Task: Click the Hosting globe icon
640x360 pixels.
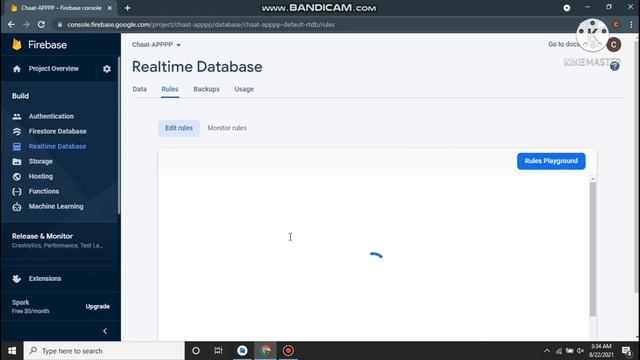Action: (x=17, y=177)
